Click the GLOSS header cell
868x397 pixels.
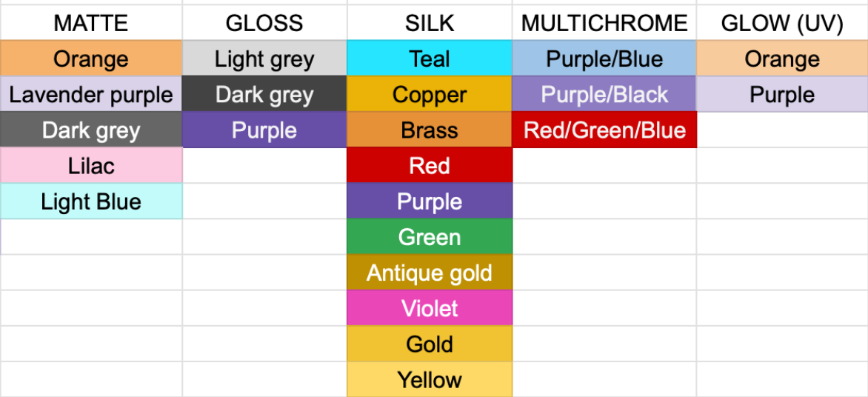(264, 24)
